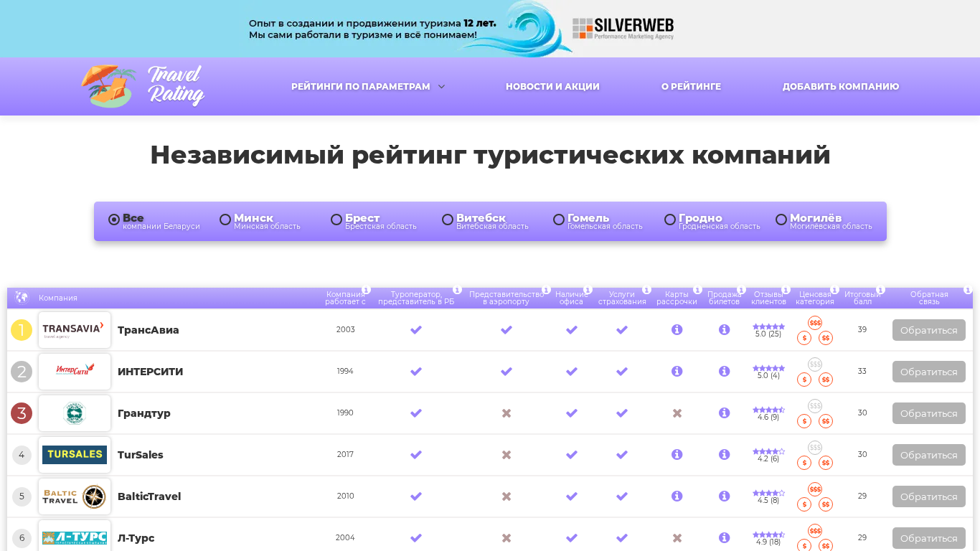Click 'Обратиться' button for BalticTravel
Screen dimensions: 980x551
[x=929, y=496]
